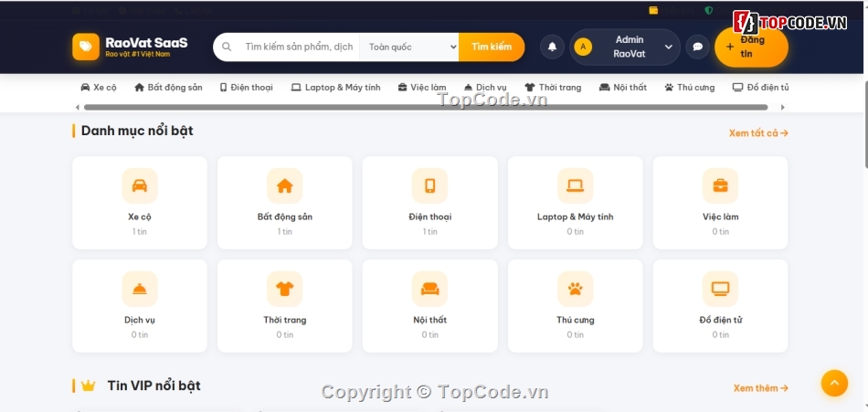Click the RaoVat SaaS brand name link
Viewport: 868px width, 412px height.
pos(146,43)
